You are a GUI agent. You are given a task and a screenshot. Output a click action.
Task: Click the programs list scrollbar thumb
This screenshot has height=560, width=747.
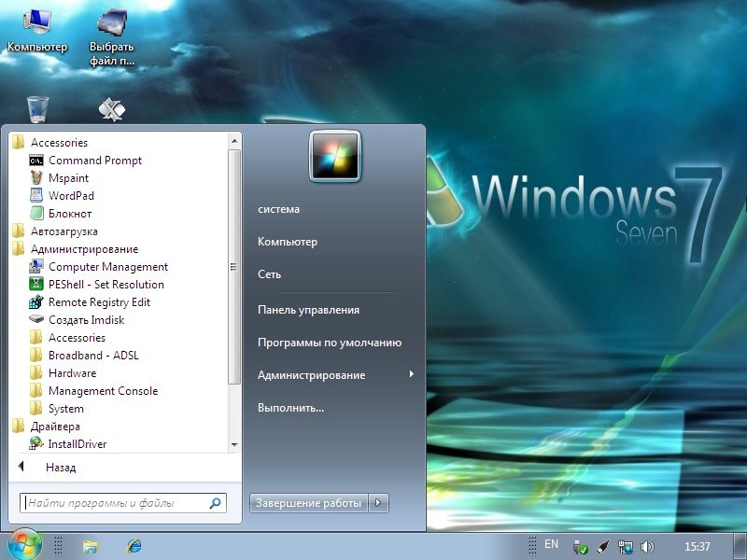click(234, 267)
